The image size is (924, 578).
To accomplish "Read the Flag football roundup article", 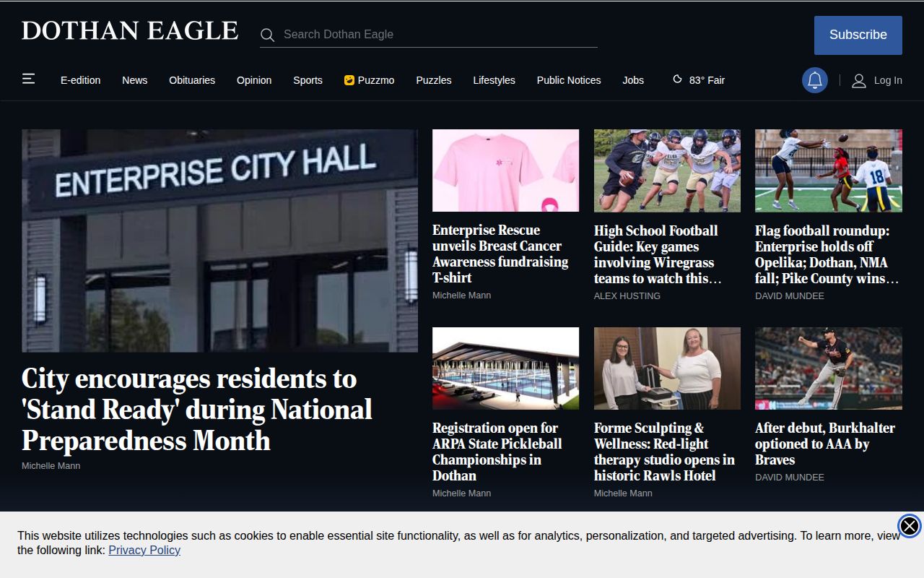I will click(827, 254).
